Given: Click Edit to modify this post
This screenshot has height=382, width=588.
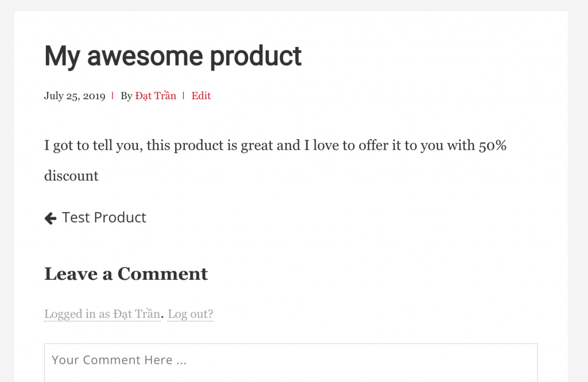Looking at the screenshot, I should click(x=201, y=96).
